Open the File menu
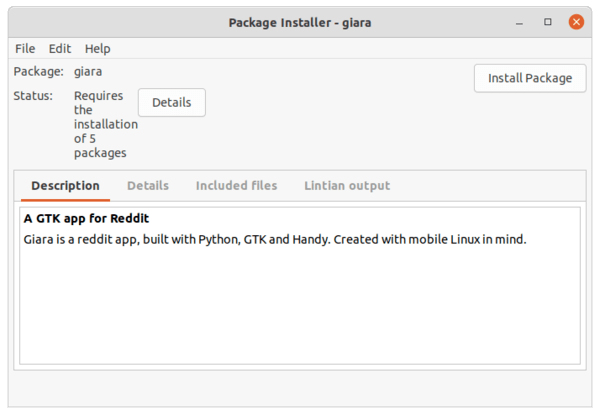This screenshot has width=600, height=415. click(x=25, y=49)
